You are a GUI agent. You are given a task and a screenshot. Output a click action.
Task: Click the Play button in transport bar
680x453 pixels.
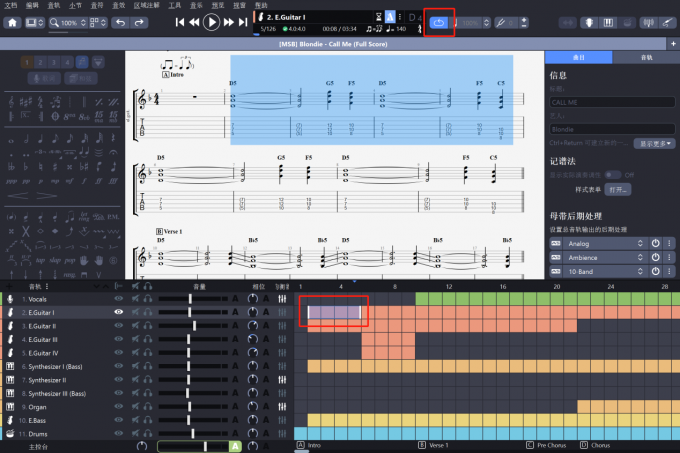click(212, 22)
